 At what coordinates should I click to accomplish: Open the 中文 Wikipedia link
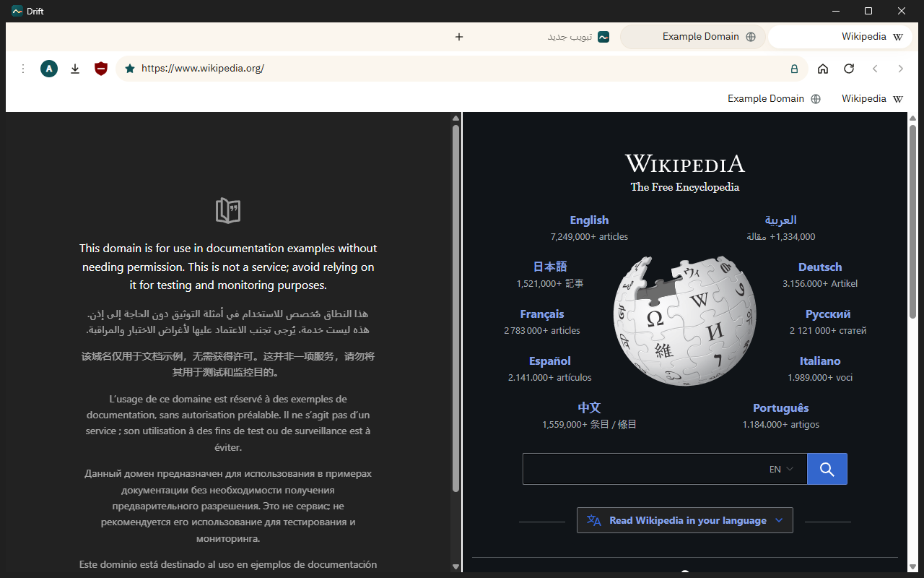(589, 408)
